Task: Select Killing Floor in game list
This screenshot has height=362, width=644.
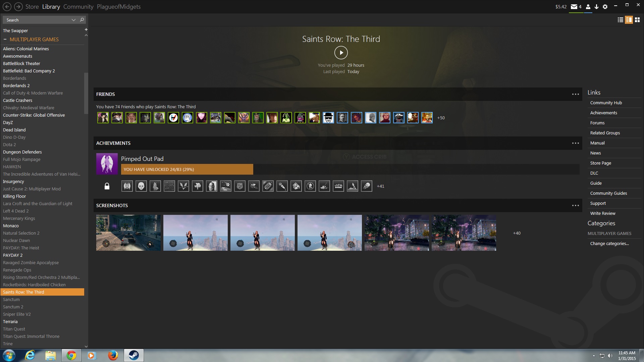Action: point(42,196)
